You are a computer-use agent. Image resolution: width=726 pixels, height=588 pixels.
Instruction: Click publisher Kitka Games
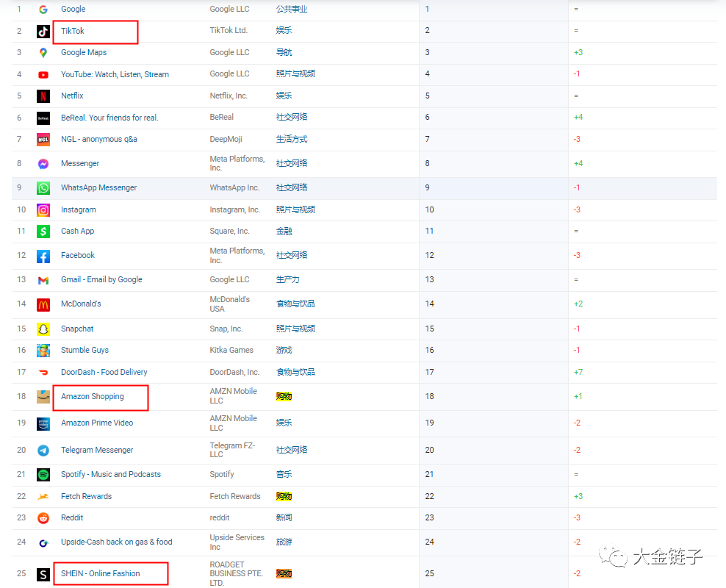point(231,350)
